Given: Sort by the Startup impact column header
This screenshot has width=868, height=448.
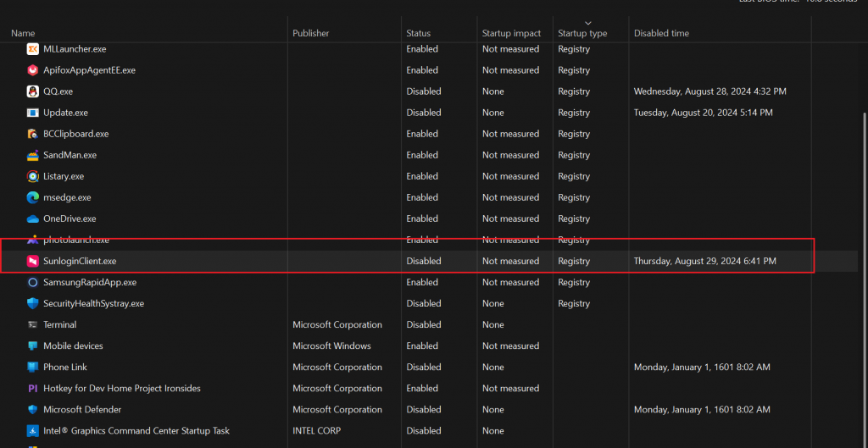Looking at the screenshot, I should coord(511,33).
